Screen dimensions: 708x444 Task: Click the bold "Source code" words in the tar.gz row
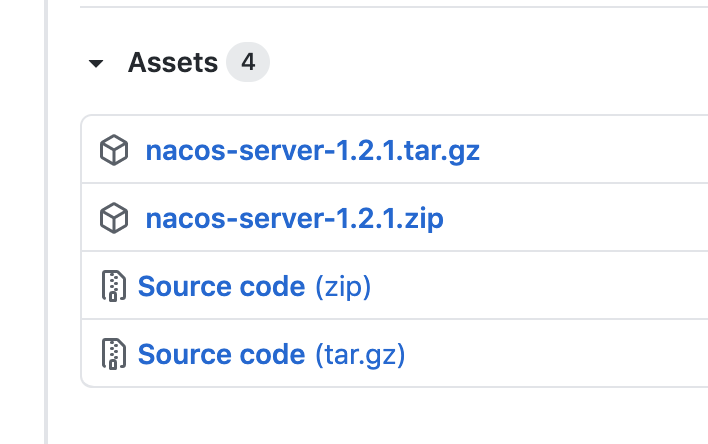point(221,354)
